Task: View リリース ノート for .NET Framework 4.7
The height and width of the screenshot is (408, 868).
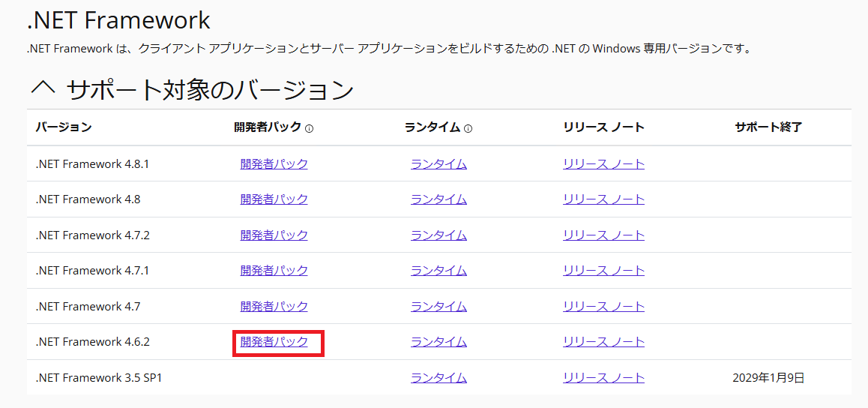Action: (x=603, y=306)
